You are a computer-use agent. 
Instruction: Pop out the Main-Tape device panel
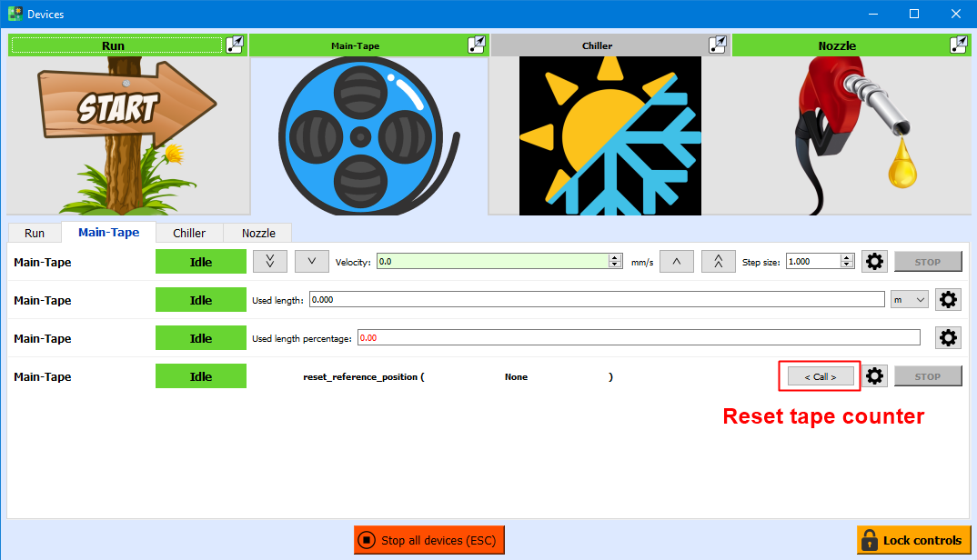click(x=476, y=45)
